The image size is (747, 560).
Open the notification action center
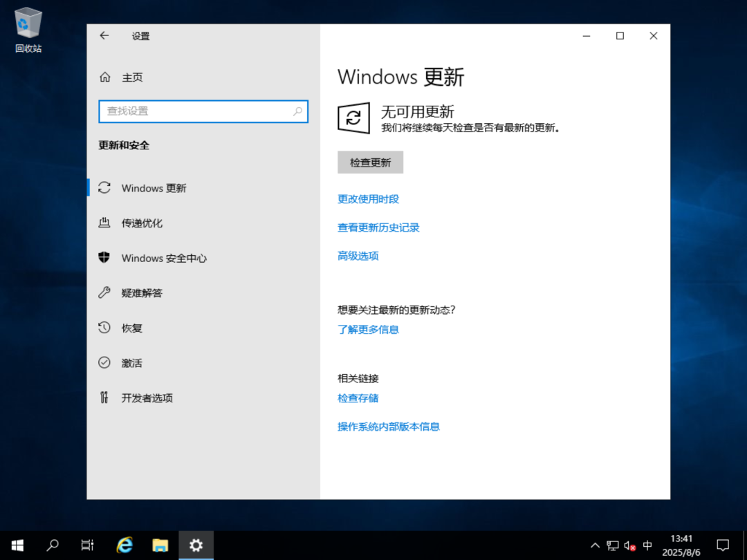click(723, 545)
